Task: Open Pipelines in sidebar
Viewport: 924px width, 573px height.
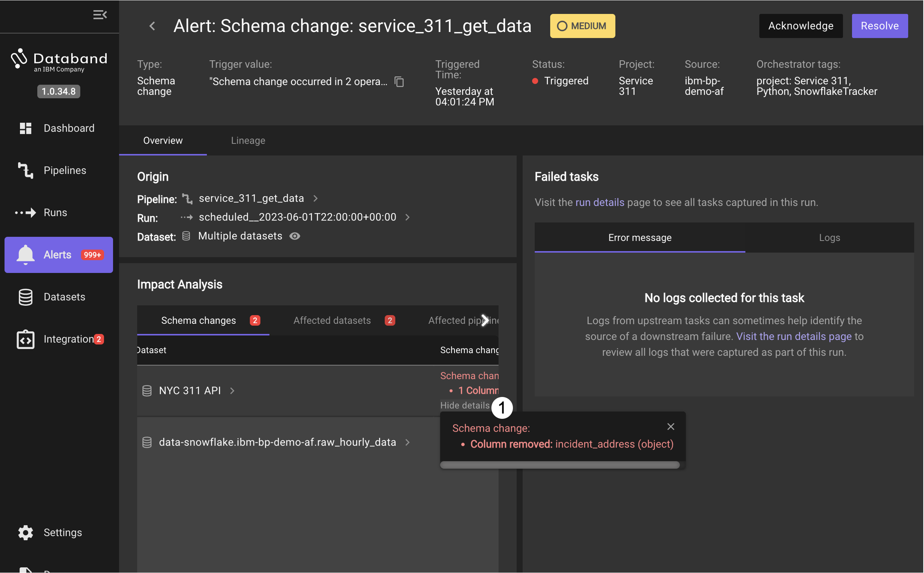Action: (64, 170)
